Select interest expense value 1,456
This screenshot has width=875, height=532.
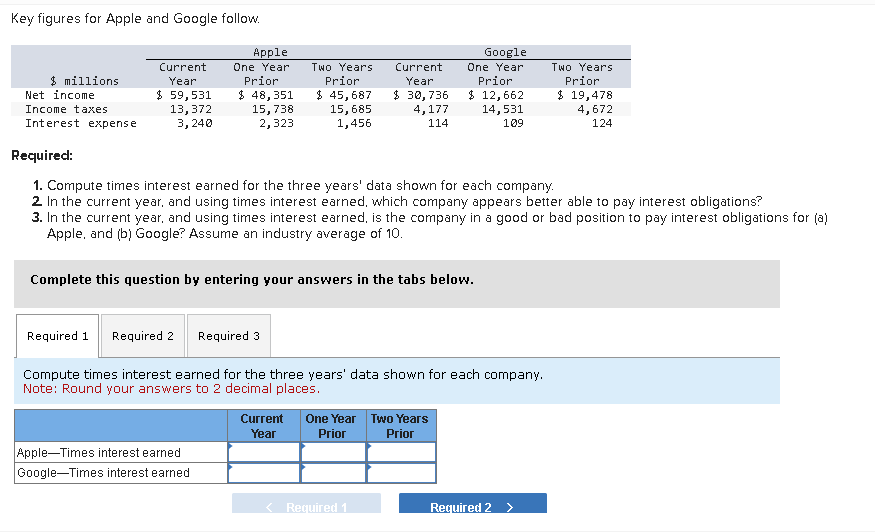pyautogui.click(x=354, y=123)
